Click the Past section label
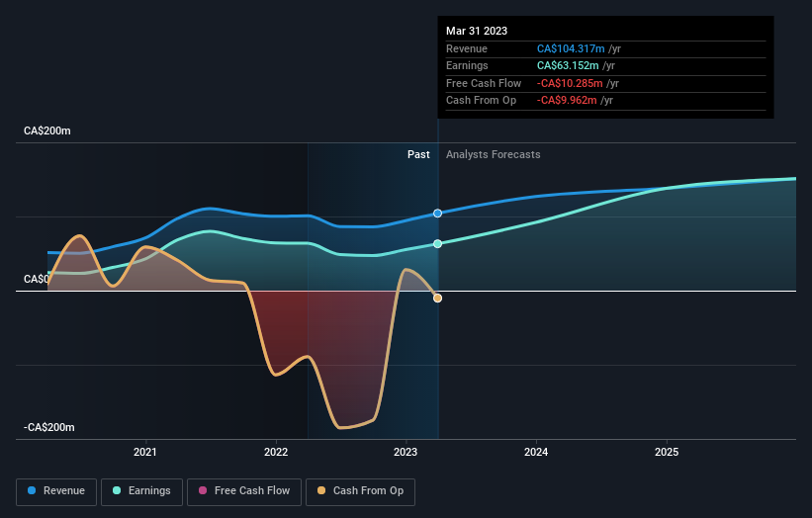The image size is (812, 518). pos(418,154)
